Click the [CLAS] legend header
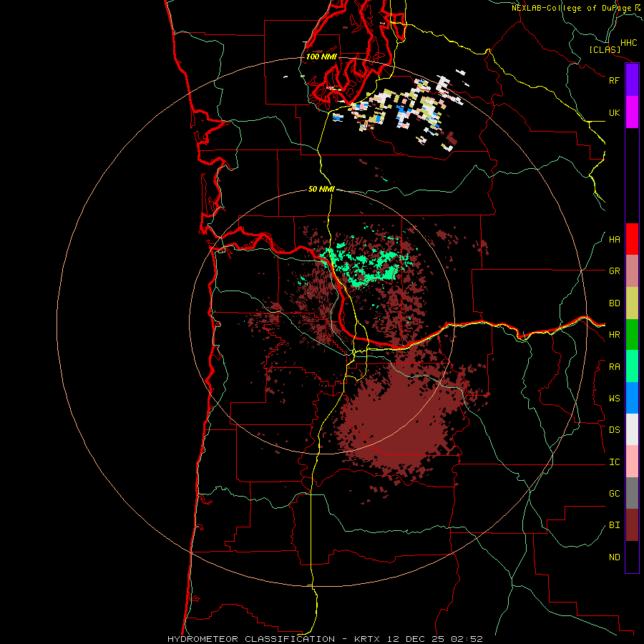 [x=605, y=49]
